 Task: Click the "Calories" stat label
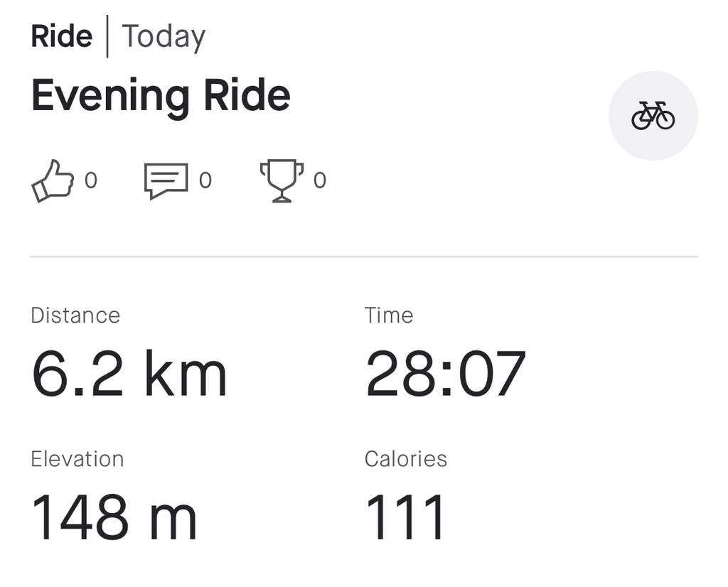point(405,459)
